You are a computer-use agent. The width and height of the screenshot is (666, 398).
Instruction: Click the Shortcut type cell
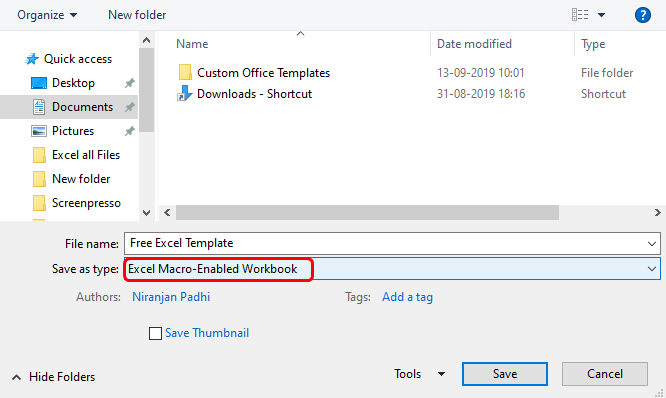[603, 94]
